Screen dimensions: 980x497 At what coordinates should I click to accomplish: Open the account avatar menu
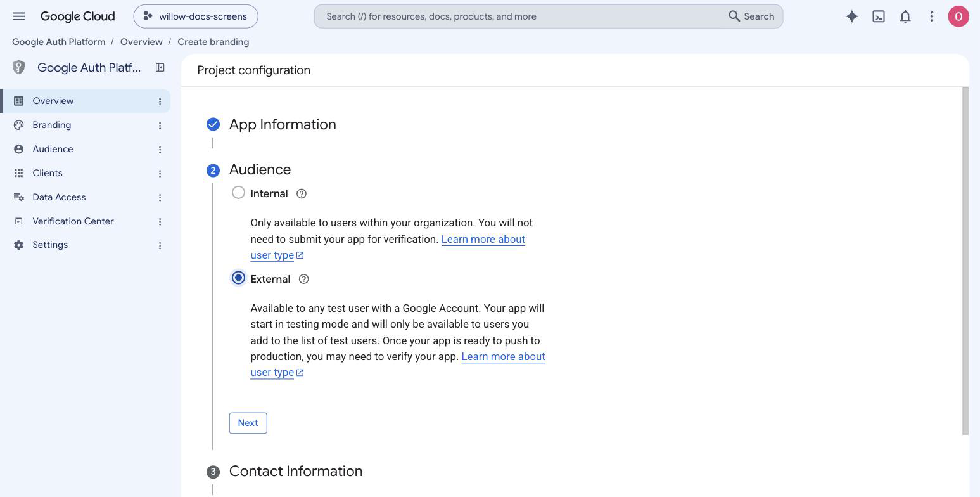[958, 16]
